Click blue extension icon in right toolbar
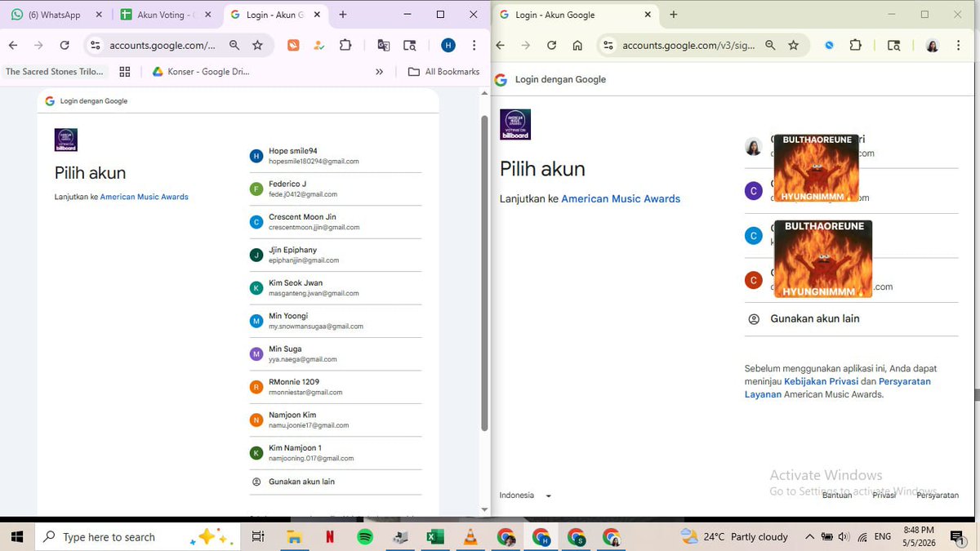This screenshot has width=980, height=551. [829, 46]
